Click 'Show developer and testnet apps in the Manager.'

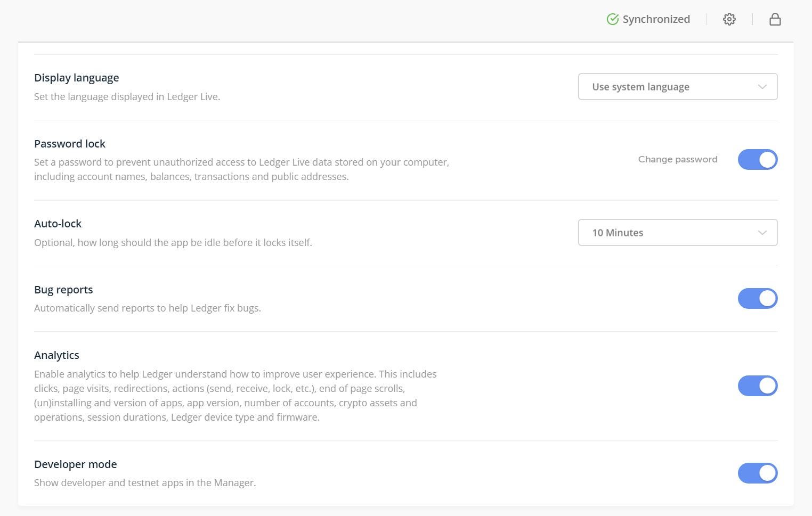coord(145,483)
